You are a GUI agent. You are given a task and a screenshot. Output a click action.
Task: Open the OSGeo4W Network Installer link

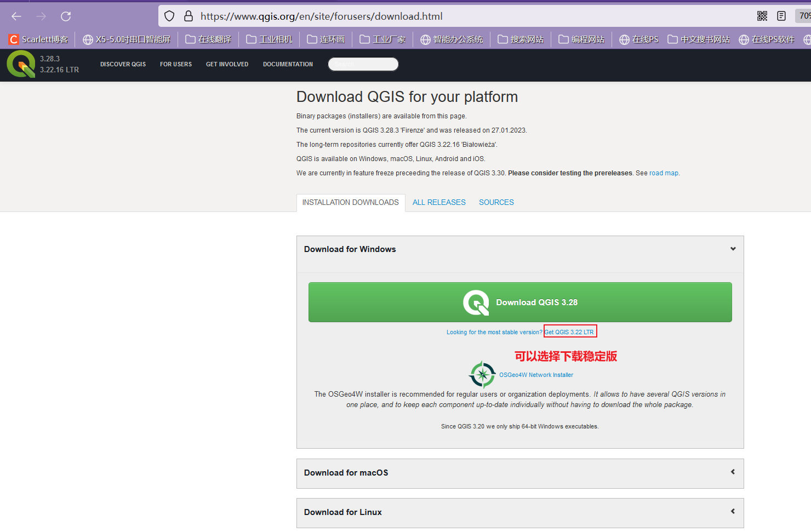(536, 375)
